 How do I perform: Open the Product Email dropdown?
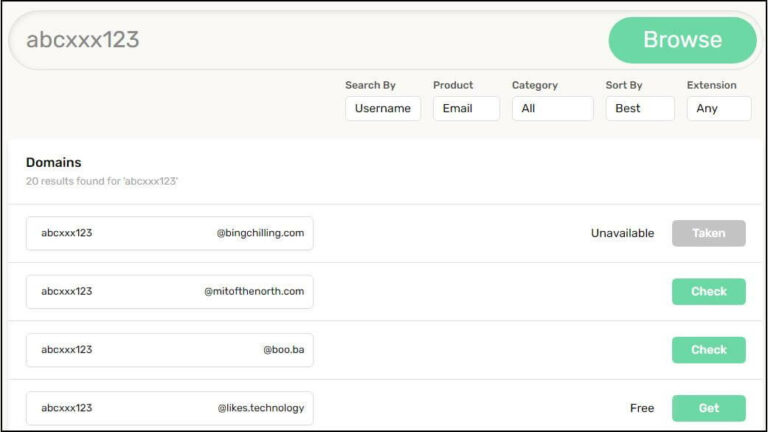[x=466, y=108]
